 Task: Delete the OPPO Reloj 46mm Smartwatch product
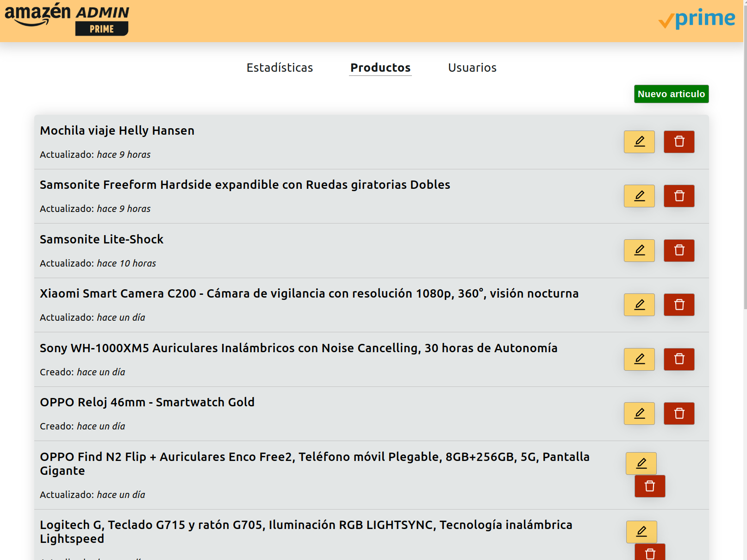click(x=679, y=413)
